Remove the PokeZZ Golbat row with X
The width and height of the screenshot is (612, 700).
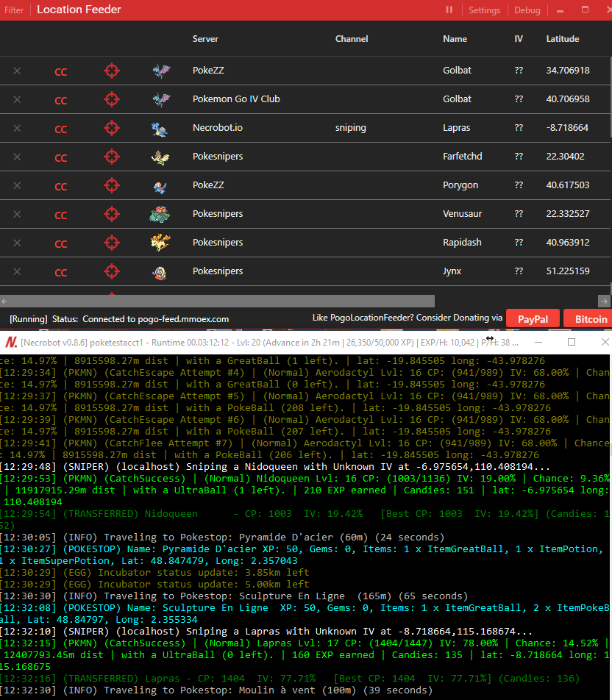point(17,71)
